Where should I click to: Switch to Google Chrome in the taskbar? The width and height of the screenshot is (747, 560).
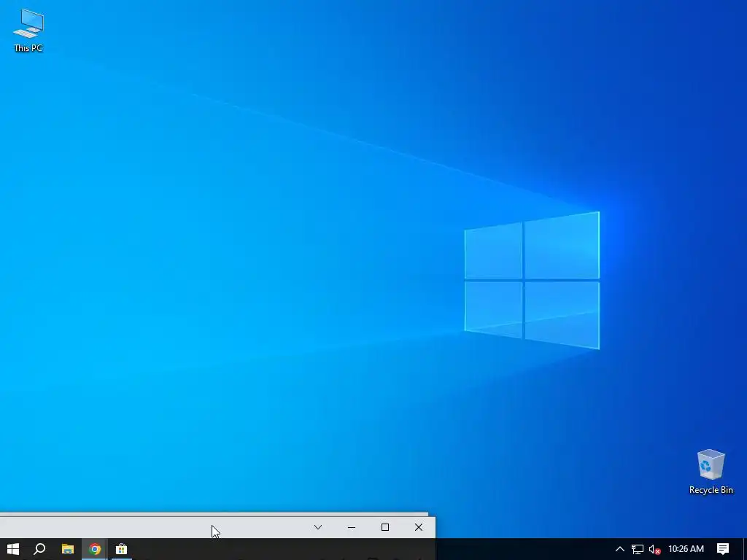[95, 549]
